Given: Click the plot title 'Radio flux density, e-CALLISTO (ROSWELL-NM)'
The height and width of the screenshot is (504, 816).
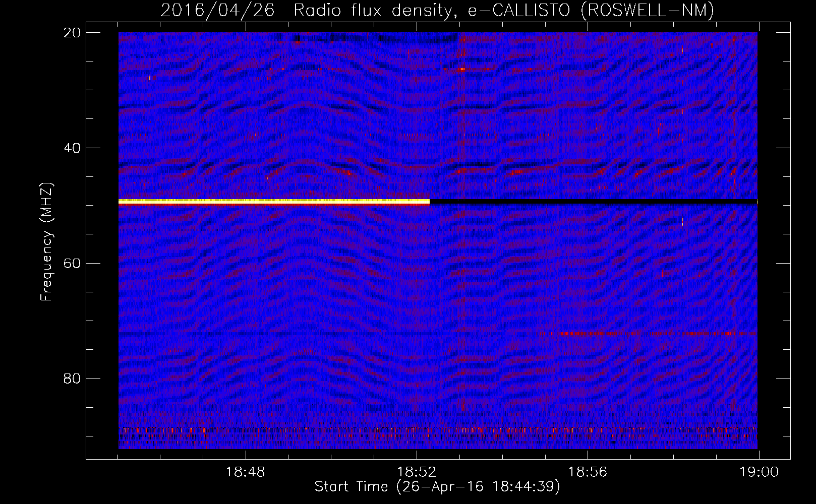Looking at the screenshot, I should (x=503, y=11).
